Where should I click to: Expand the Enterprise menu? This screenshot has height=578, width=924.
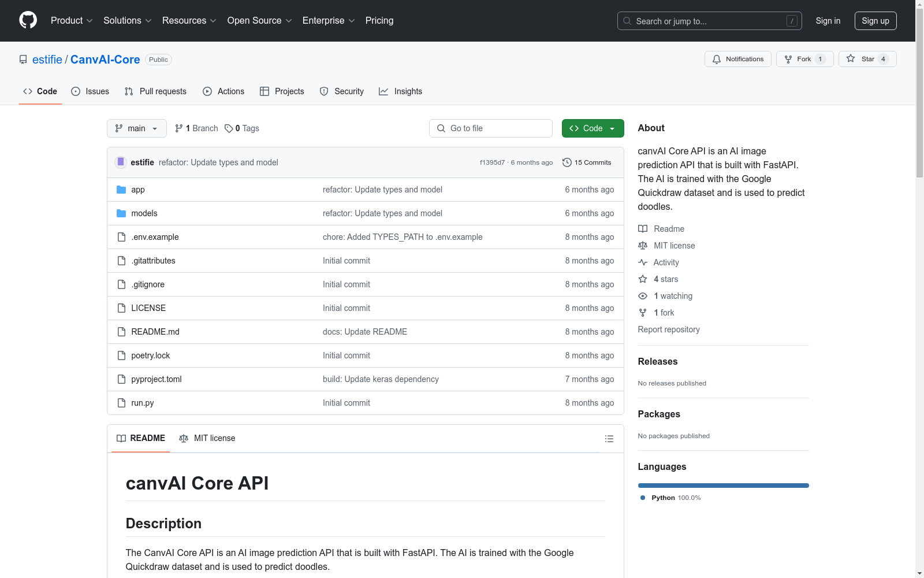(329, 20)
